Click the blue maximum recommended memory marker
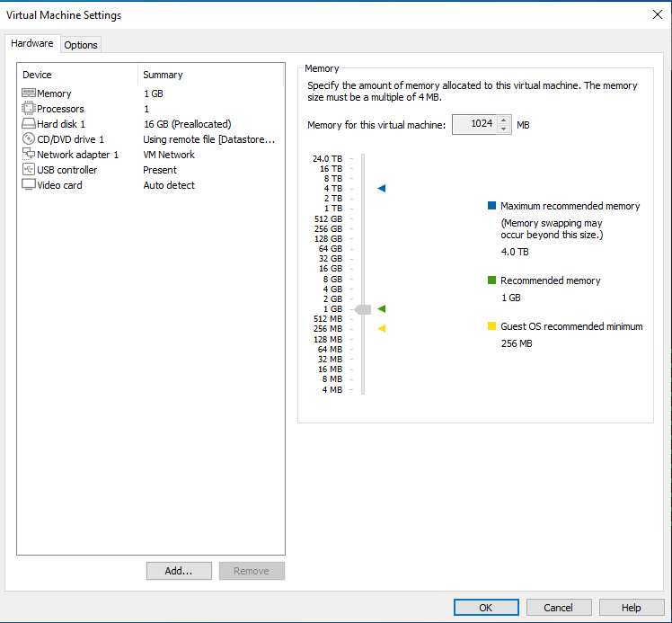This screenshot has height=623, width=672. point(382,188)
